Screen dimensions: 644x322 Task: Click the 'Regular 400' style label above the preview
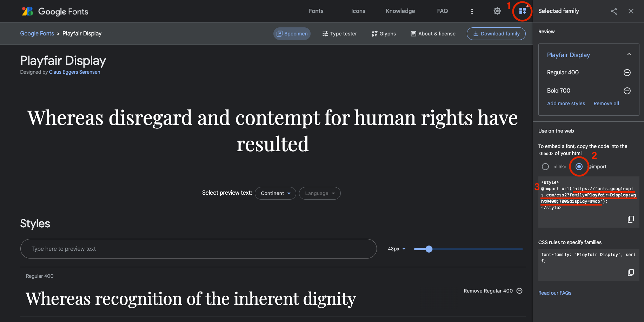click(x=40, y=276)
